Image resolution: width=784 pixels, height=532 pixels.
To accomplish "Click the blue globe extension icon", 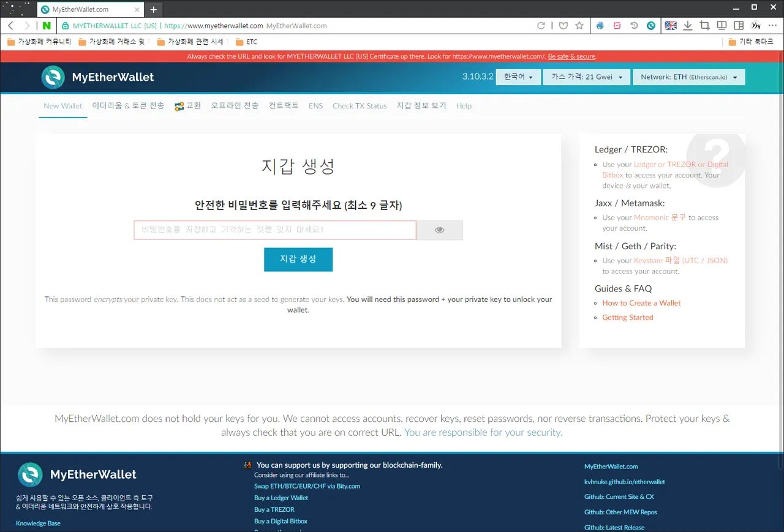I will (600, 26).
